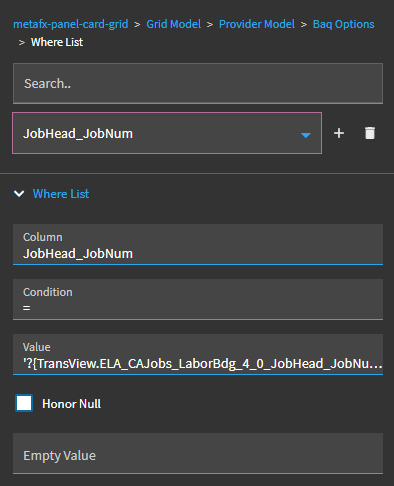
Task: Select the current Where List breadcrumb item
Action: click(x=57, y=42)
